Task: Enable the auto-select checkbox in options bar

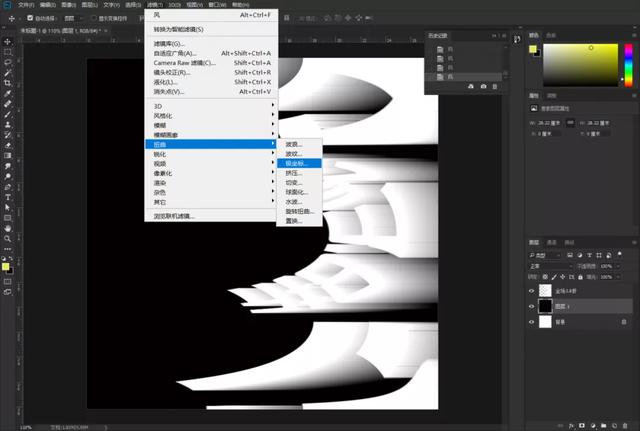Action: [31, 18]
